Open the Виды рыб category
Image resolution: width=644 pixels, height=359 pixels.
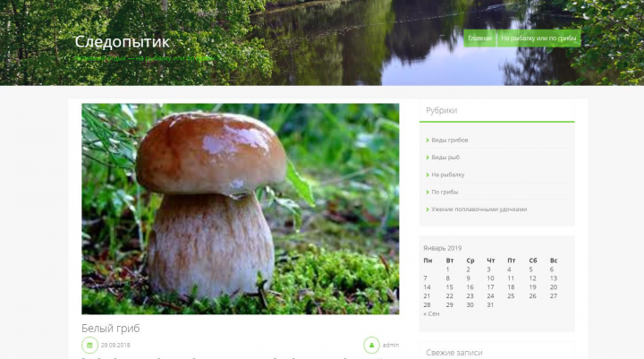pyautogui.click(x=445, y=157)
